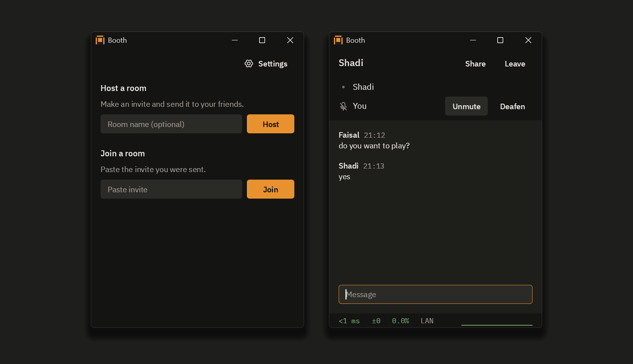Close the right Booth chat window
Viewport: 633px width, 364px height.
point(528,40)
